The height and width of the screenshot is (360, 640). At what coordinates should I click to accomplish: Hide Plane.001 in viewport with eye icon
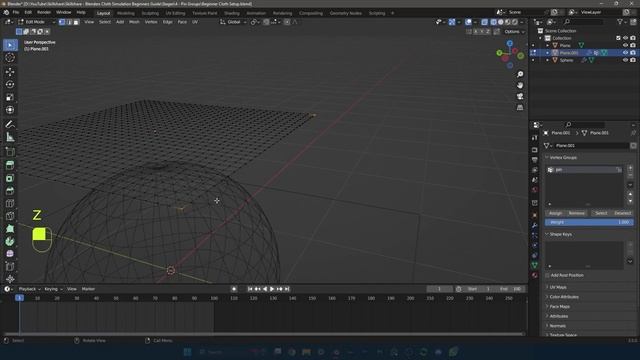tap(625, 53)
